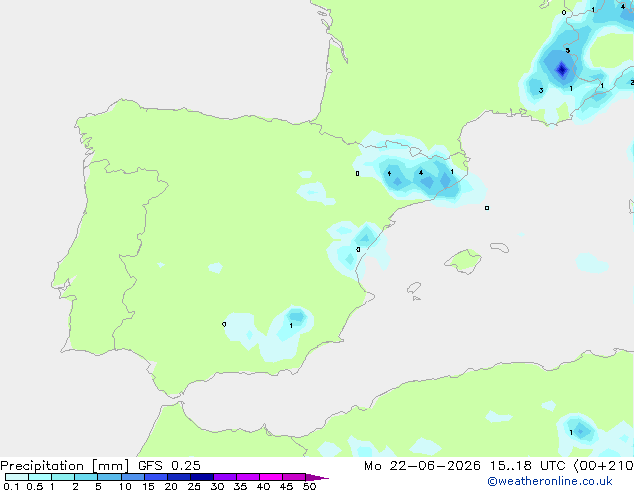Click the '15..18 UTC' time range text

click(x=527, y=466)
